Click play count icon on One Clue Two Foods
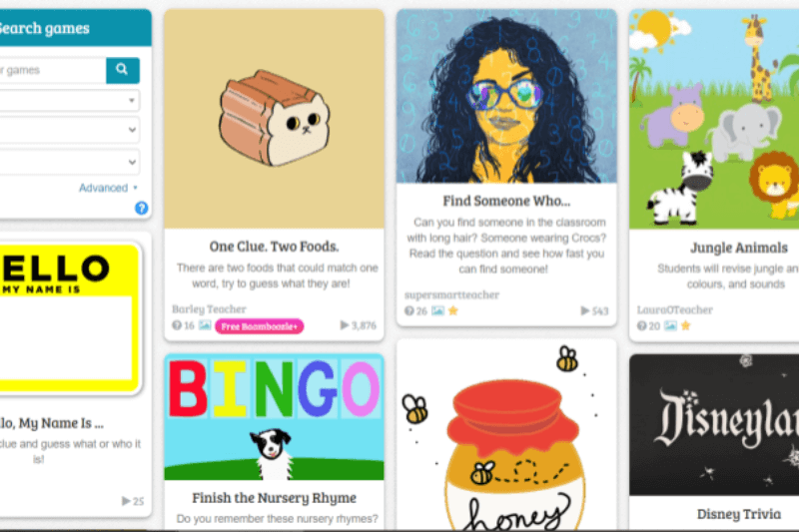 coord(345,324)
